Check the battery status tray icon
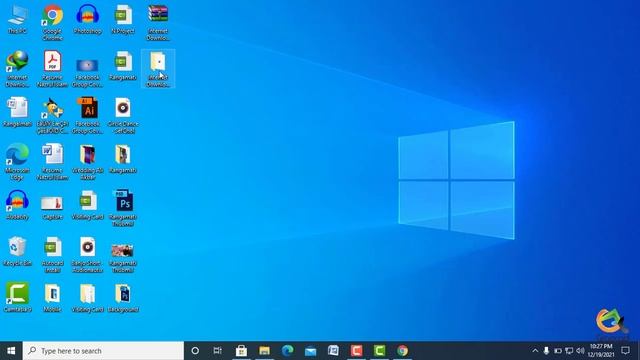 (x=558, y=351)
